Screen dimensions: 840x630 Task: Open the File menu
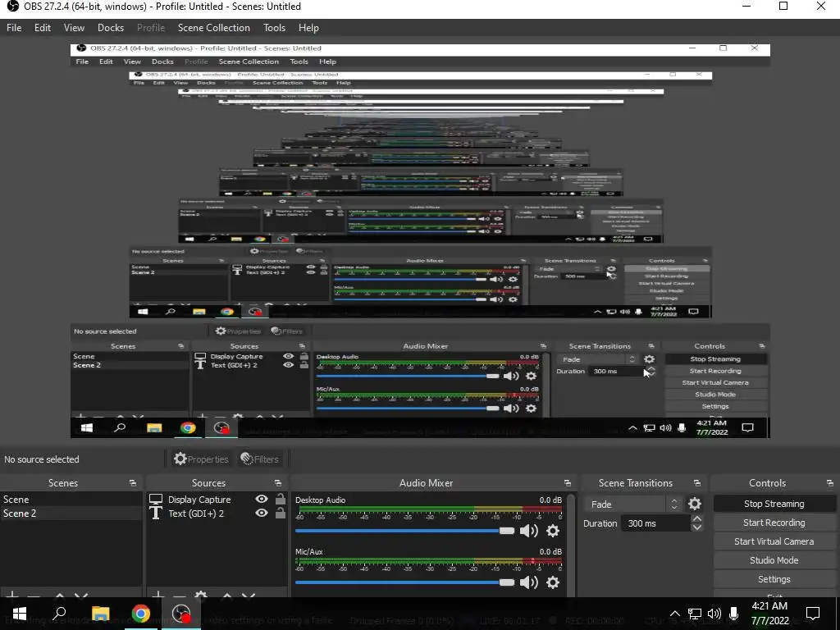[x=14, y=28]
